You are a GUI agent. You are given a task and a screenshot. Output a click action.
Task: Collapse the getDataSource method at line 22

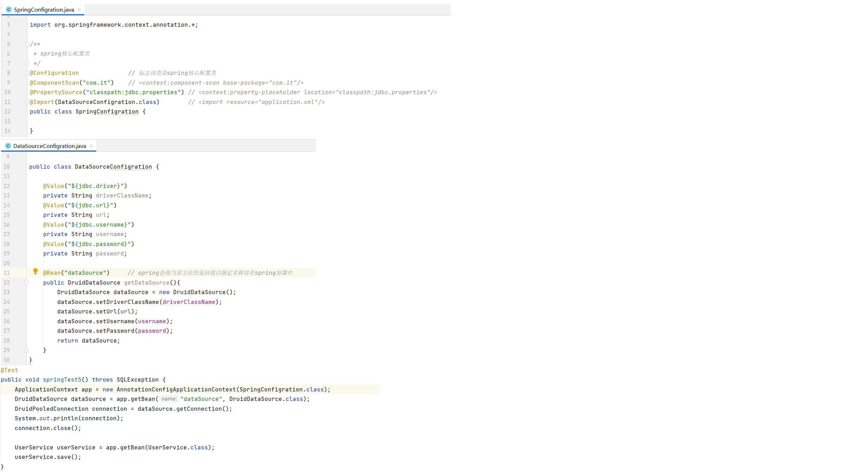click(26, 283)
